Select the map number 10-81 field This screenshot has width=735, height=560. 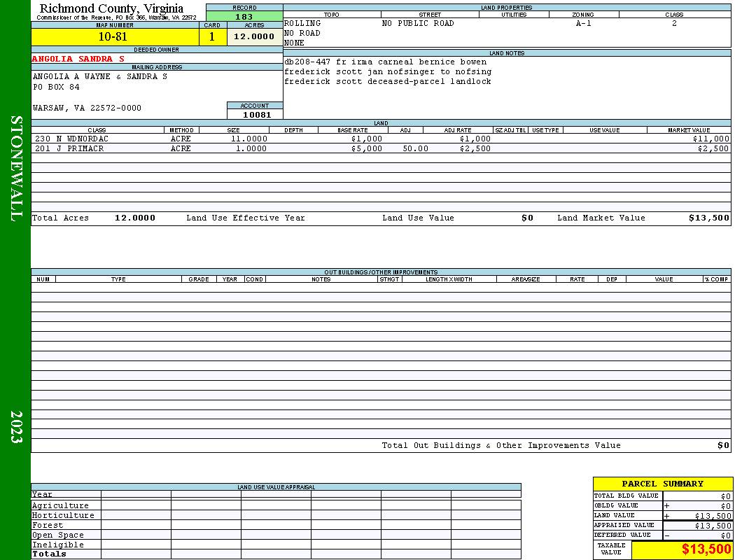(x=115, y=36)
